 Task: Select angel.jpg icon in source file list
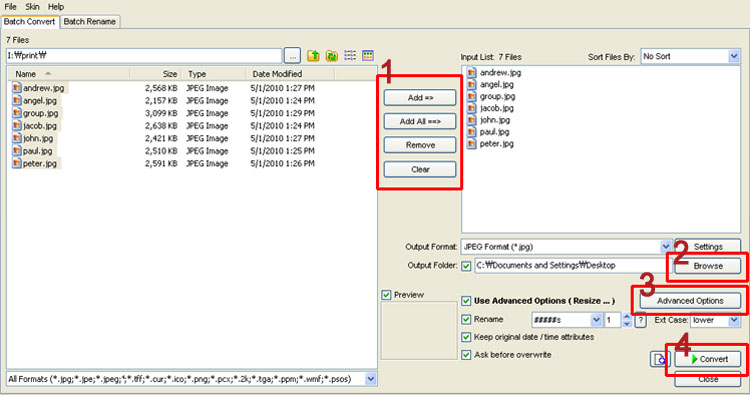click(17, 100)
